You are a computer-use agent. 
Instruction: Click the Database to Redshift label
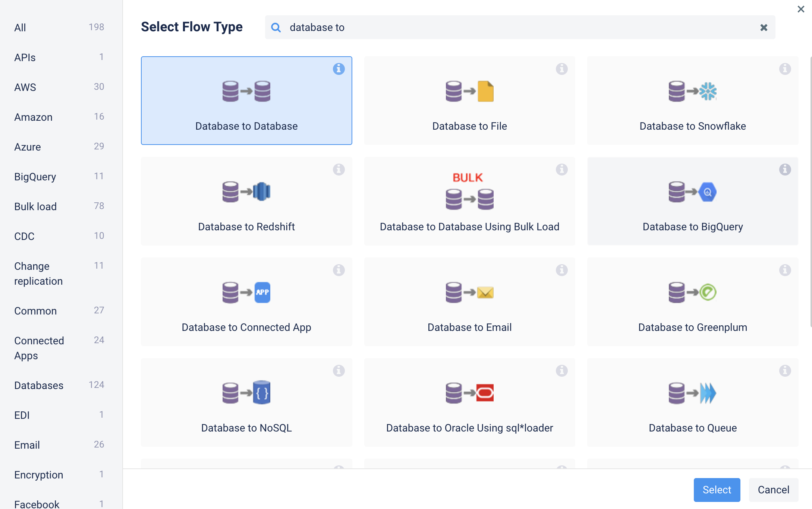(x=246, y=227)
